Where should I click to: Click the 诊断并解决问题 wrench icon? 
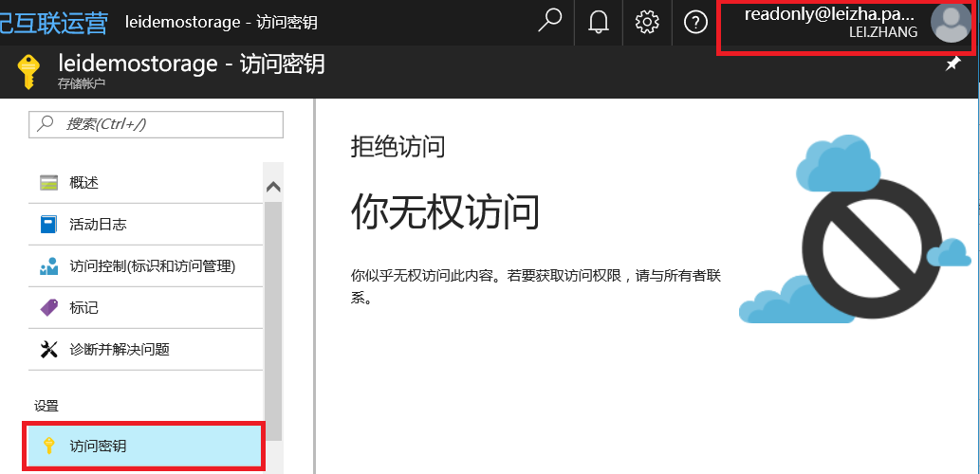[x=48, y=349]
